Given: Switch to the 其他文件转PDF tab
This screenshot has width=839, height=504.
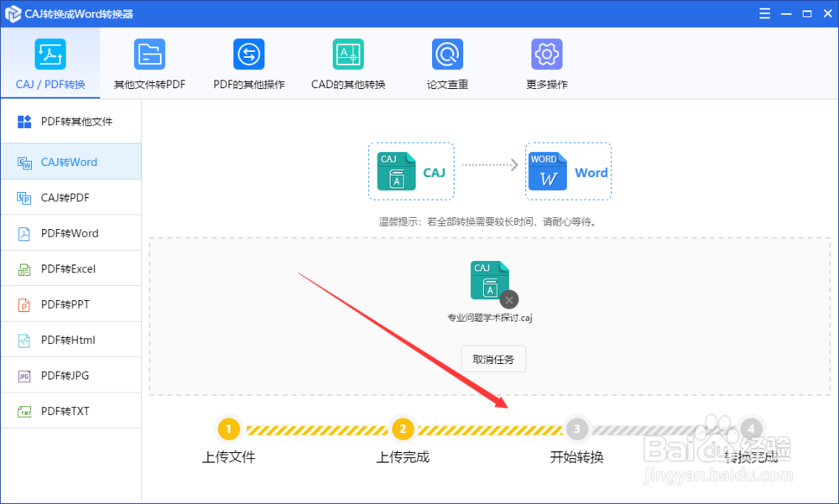Looking at the screenshot, I should (149, 63).
